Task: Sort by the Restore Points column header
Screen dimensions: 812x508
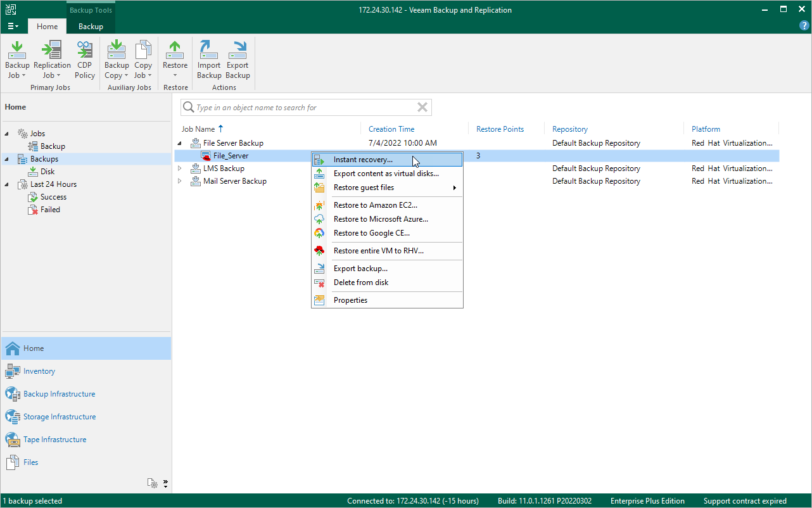Action: click(x=500, y=129)
